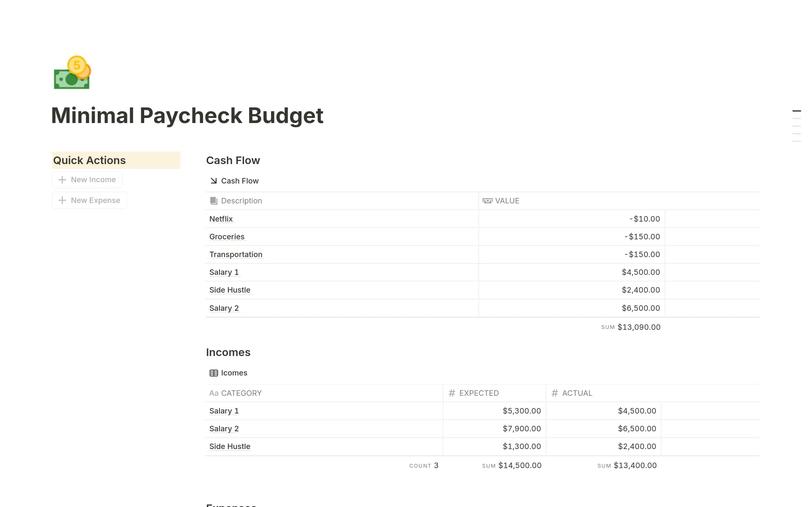812x507 pixels.
Task: Click the # icon in EXPECTED header
Action: (x=452, y=393)
